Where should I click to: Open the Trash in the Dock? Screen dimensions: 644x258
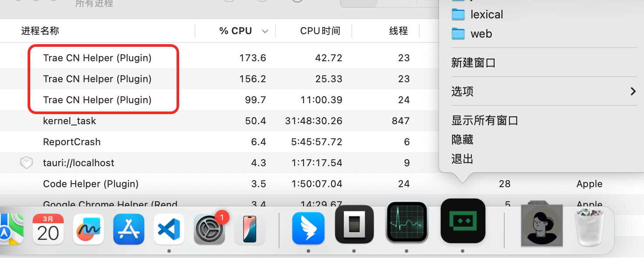coord(589,227)
